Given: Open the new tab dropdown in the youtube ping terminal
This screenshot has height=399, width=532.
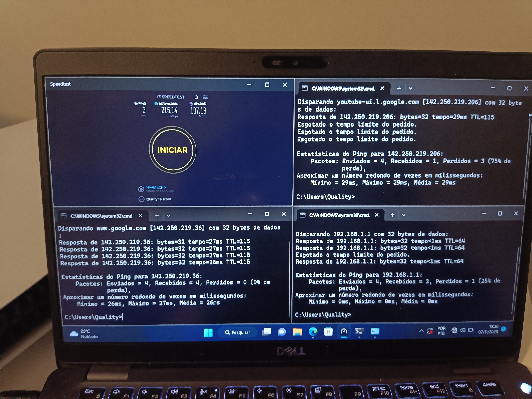Looking at the screenshot, I should point(411,88).
